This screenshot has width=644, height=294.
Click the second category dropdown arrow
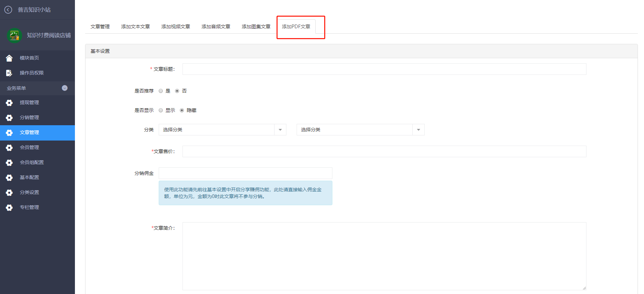tap(419, 130)
